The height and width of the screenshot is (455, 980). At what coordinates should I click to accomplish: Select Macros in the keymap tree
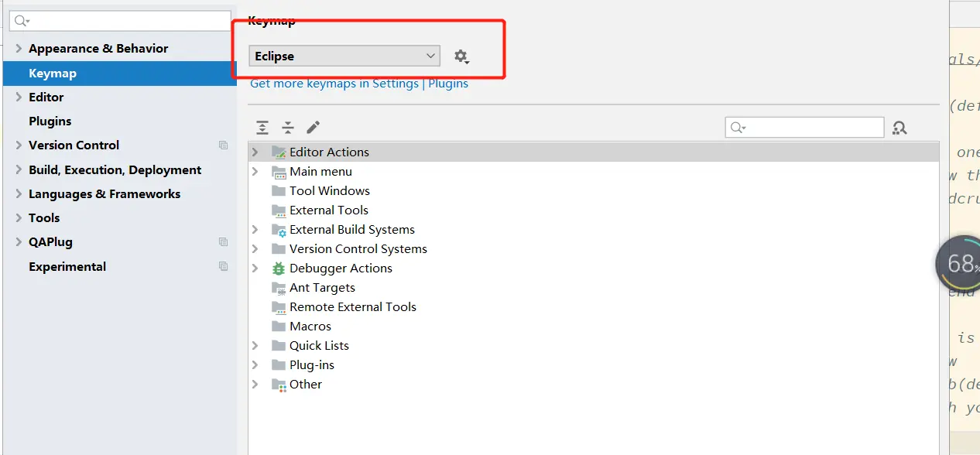tap(310, 326)
